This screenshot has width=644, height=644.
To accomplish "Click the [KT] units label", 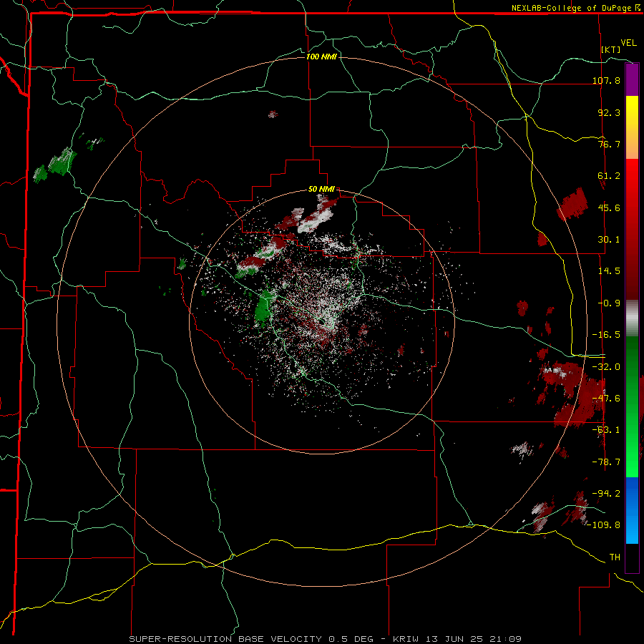I will click(x=611, y=49).
